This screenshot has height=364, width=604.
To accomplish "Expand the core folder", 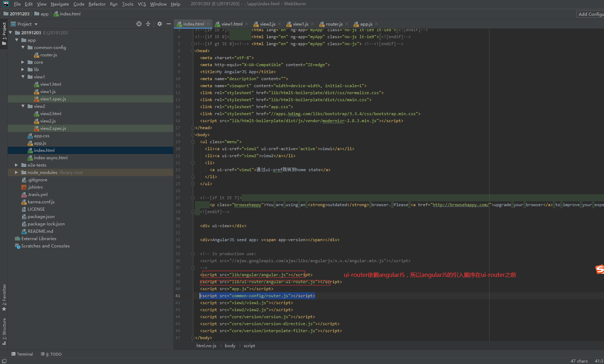I will click(23, 62).
